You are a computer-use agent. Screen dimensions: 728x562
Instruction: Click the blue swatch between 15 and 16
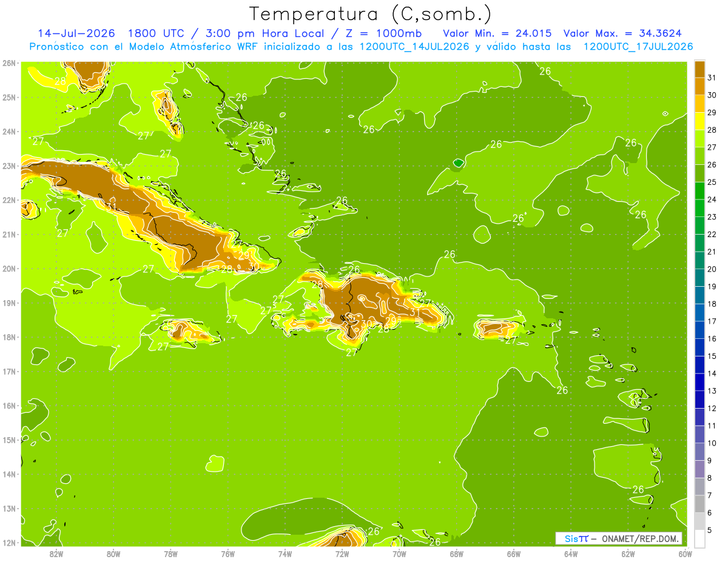point(699,347)
